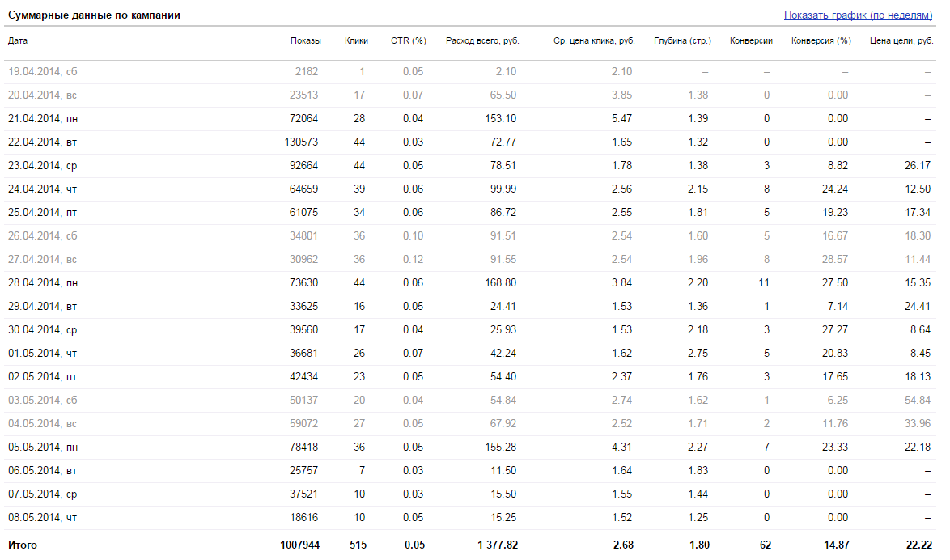The image size is (950, 560).
Task: Select the row for 19.04.2014, сб
Action: click(42, 70)
